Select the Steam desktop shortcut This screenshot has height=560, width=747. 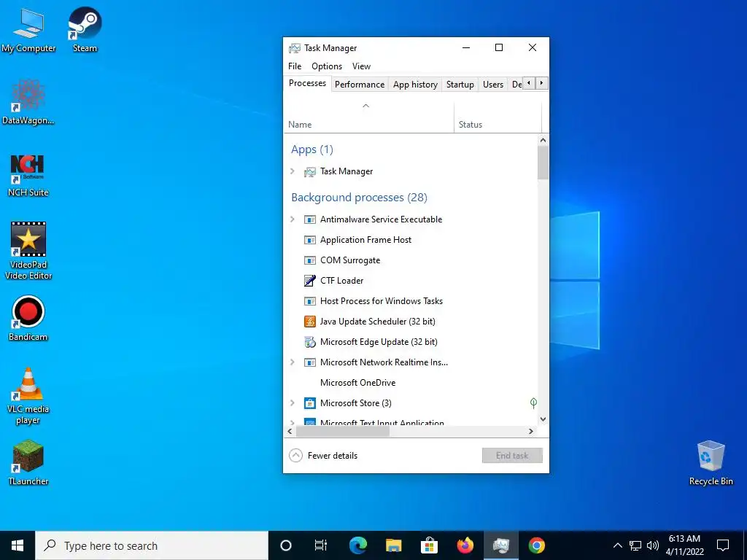click(x=85, y=29)
